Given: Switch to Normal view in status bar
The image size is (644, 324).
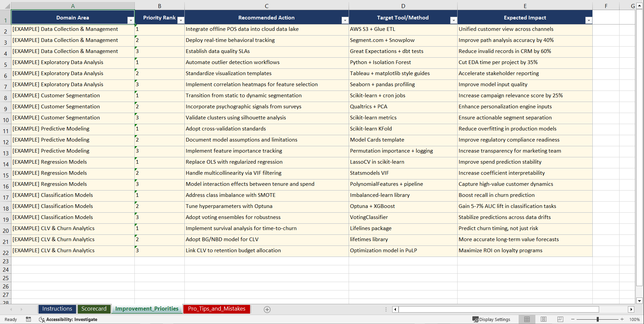Looking at the screenshot, I should point(527,319).
